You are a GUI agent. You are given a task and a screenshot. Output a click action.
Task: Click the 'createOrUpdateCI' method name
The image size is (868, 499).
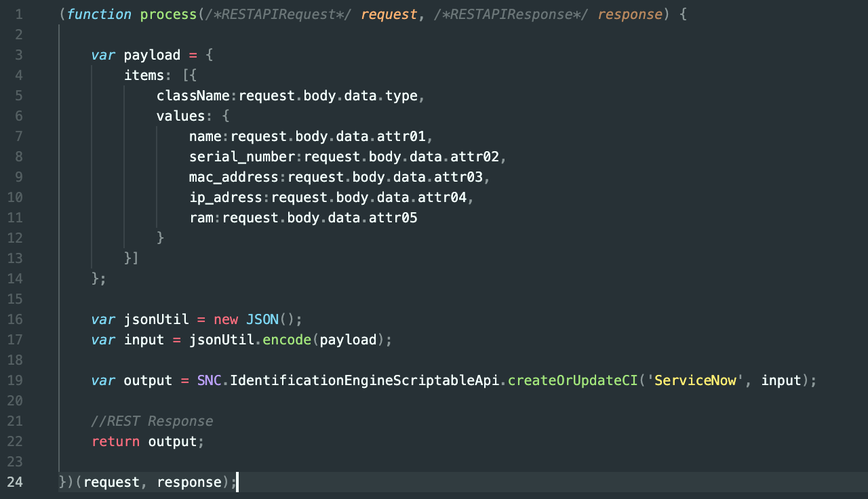click(x=572, y=380)
